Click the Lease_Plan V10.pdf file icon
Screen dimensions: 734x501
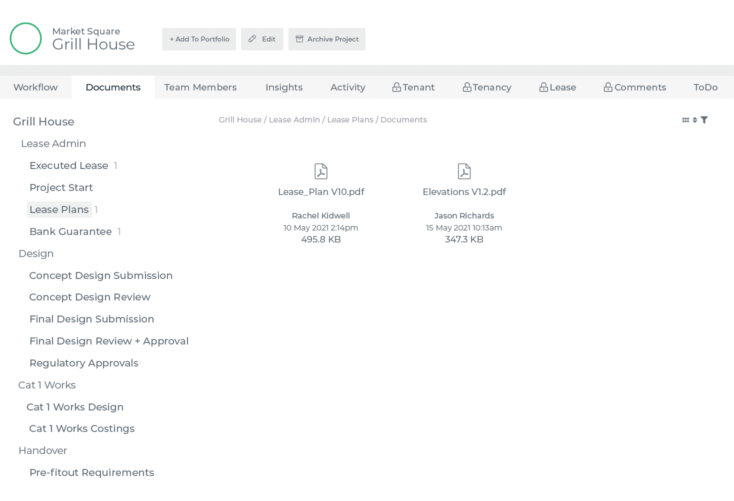tap(320, 172)
